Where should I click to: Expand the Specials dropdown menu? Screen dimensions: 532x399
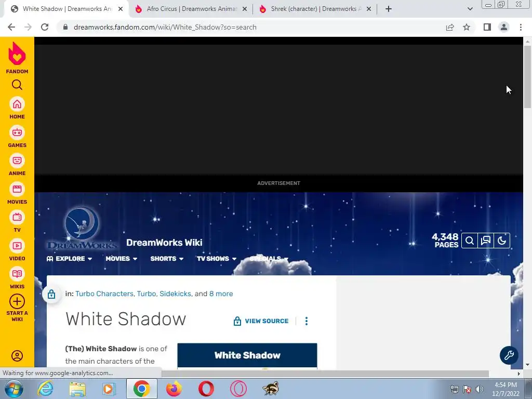269,259
